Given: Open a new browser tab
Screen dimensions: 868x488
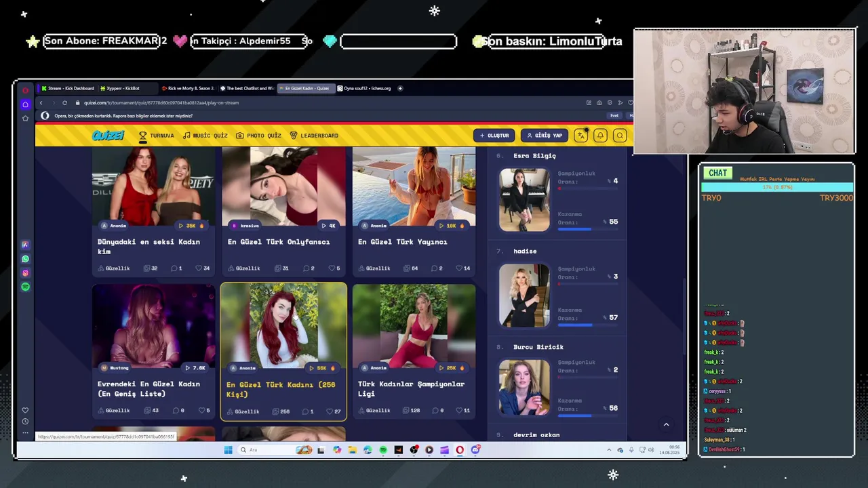Looking at the screenshot, I should [400, 88].
